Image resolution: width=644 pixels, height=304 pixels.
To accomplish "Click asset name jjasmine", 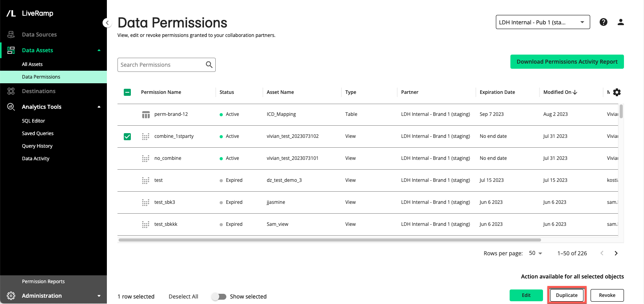I will (276, 202).
